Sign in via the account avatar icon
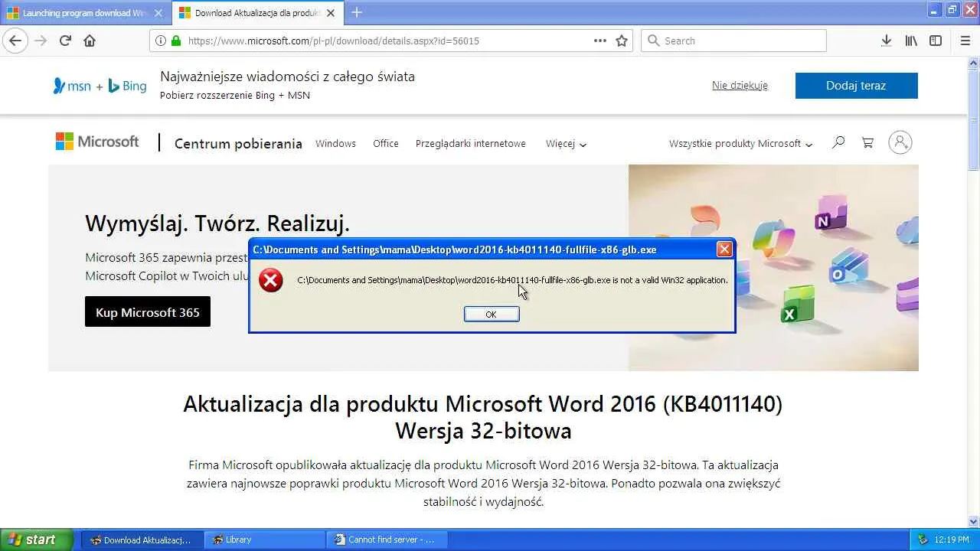980x551 pixels. tap(900, 142)
